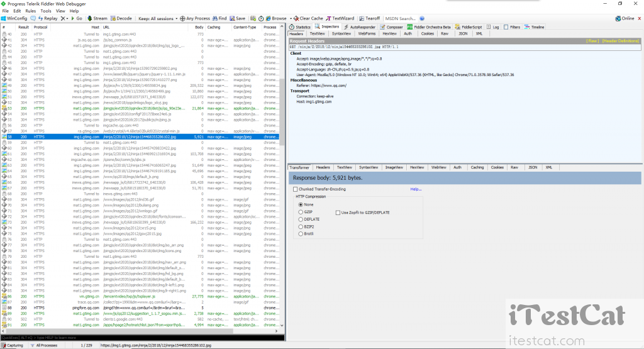This screenshot has width=644, height=349.
Task: Click the QuickExec command box
Action: click(142, 338)
